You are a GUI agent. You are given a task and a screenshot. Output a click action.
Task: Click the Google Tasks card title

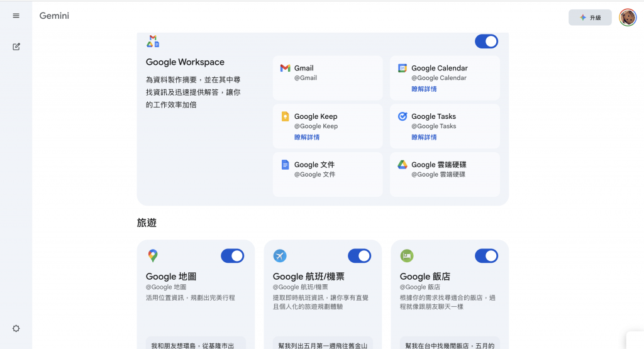tap(433, 116)
